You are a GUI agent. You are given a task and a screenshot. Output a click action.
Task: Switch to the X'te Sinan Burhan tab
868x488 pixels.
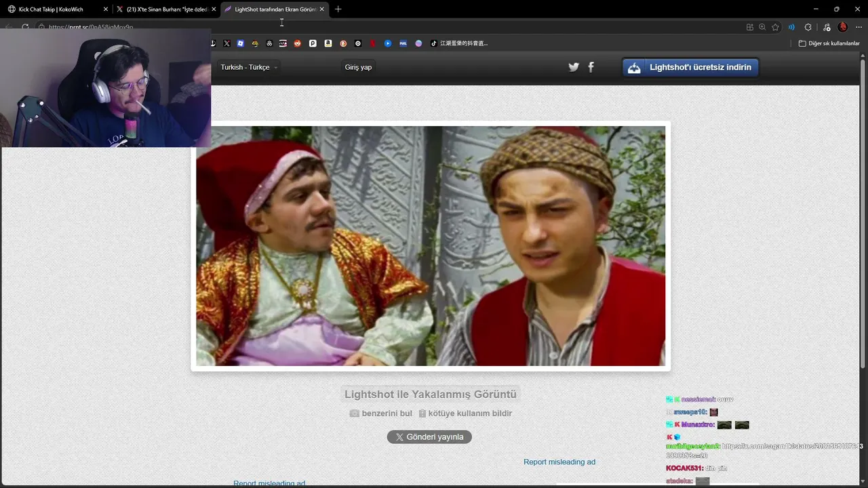167,9
